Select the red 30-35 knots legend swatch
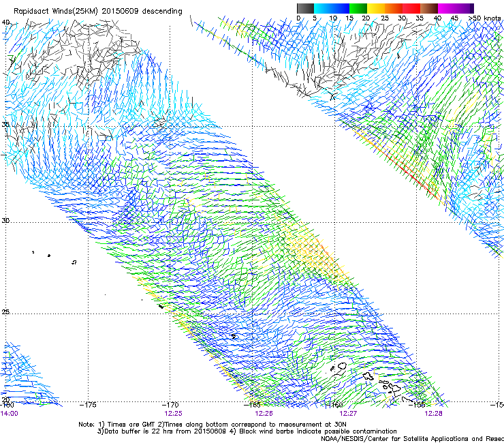The height and width of the screenshot is (443, 504). tap(411, 8)
